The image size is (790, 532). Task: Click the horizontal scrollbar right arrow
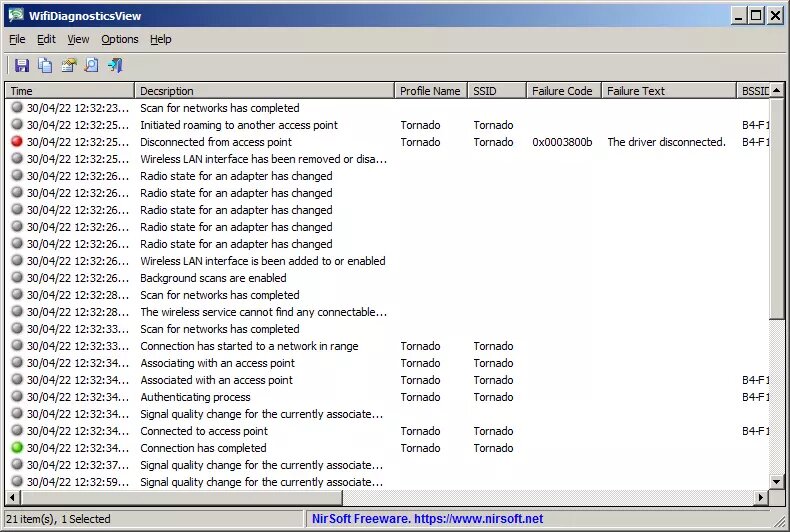(761, 497)
